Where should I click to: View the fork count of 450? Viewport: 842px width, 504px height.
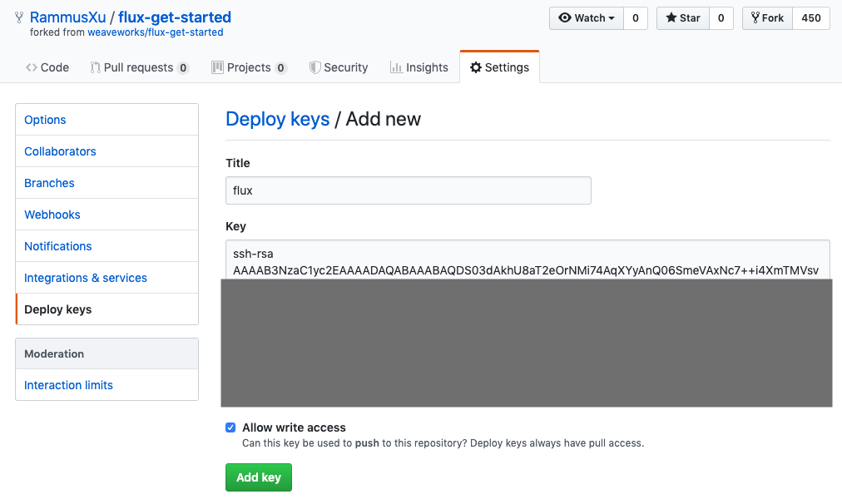[810, 18]
